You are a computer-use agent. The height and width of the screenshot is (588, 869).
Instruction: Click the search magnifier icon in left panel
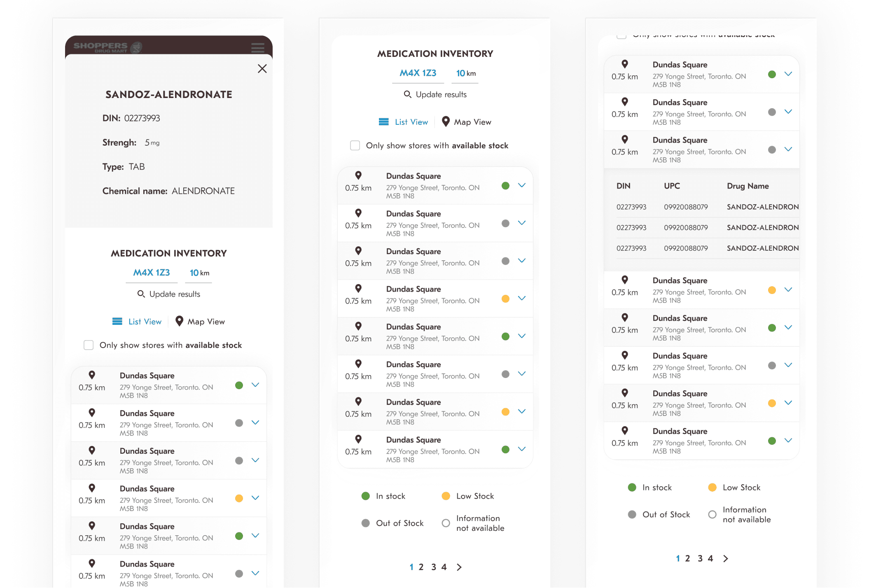(x=141, y=294)
